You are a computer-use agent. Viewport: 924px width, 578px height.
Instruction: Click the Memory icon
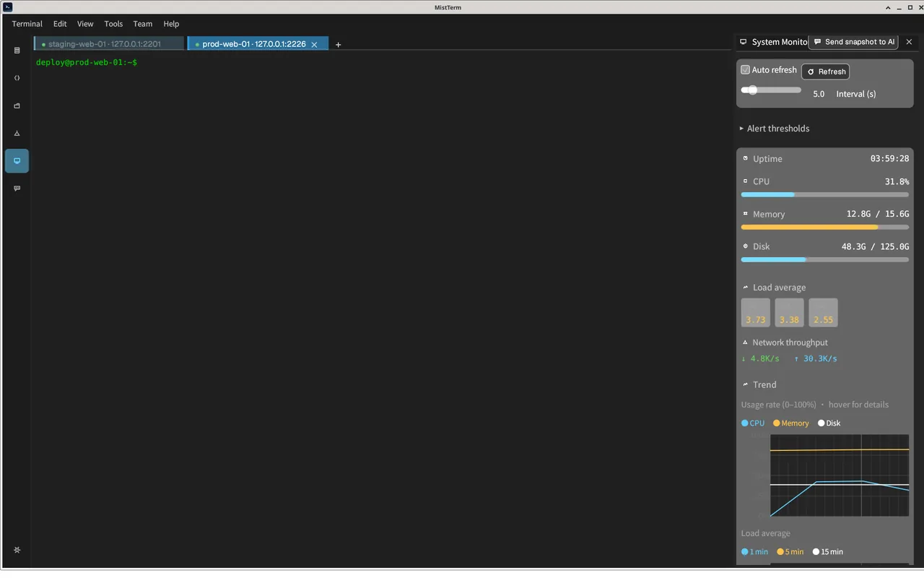point(746,214)
